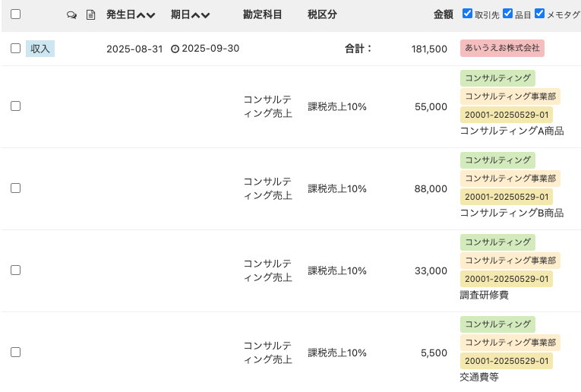This screenshot has width=581, height=392.
Task: Select the 収入 transaction row checkbox
Action: 15,48
